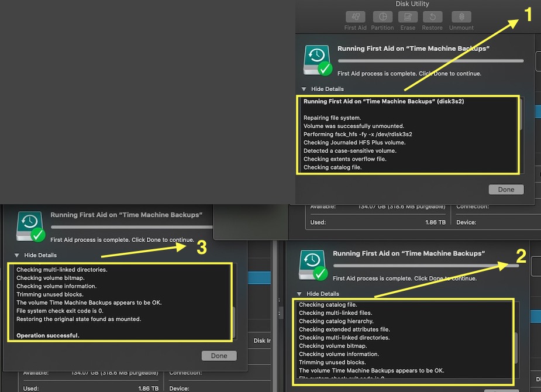Click 'Checking multi-linked files.' log line

pyautogui.click(x=335, y=314)
